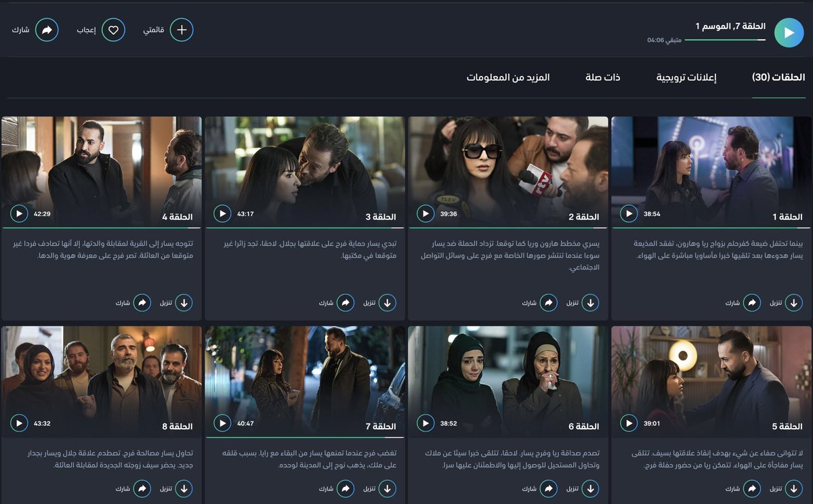The image size is (813, 504).
Task: Click the الحلقة 5 title text
Action: pyautogui.click(x=787, y=427)
